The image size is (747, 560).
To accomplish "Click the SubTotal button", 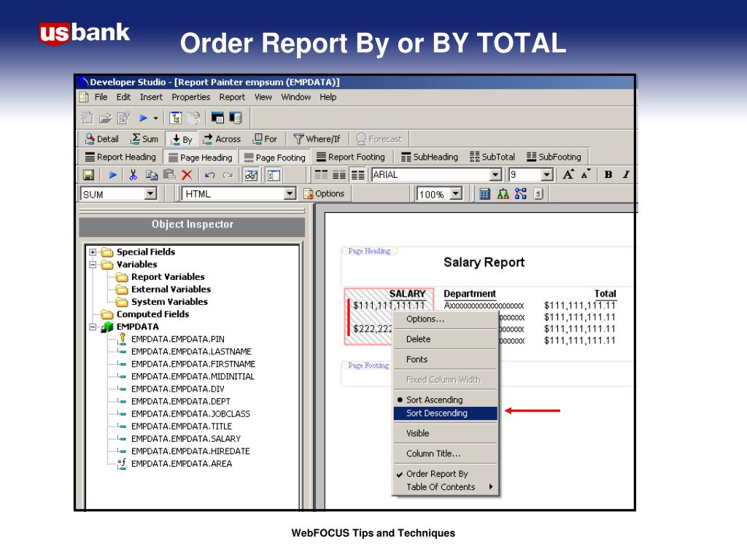I will click(x=492, y=157).
